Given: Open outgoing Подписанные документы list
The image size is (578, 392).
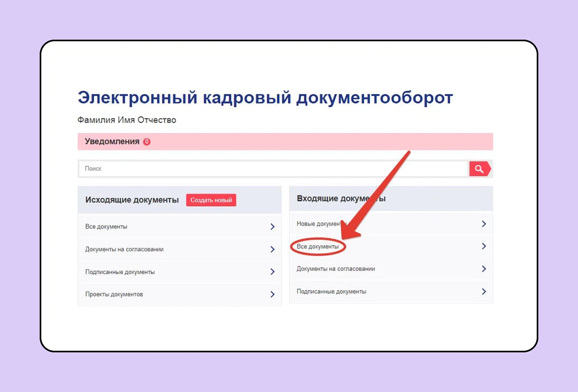Looking at the screenshot, I should [x=120, y=272].
